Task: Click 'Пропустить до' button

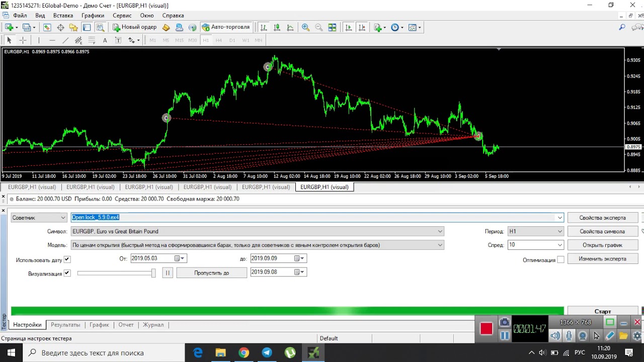Action: [x=212, y=273]
